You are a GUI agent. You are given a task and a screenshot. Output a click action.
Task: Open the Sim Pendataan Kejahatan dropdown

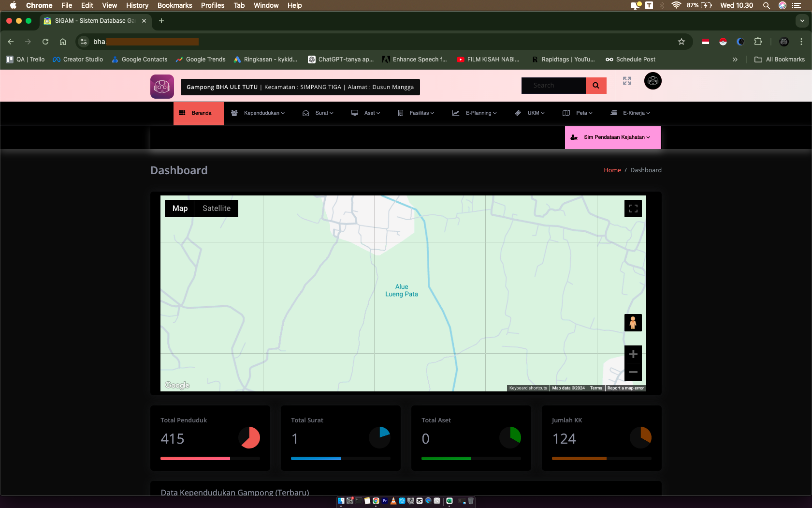(612, 137)
